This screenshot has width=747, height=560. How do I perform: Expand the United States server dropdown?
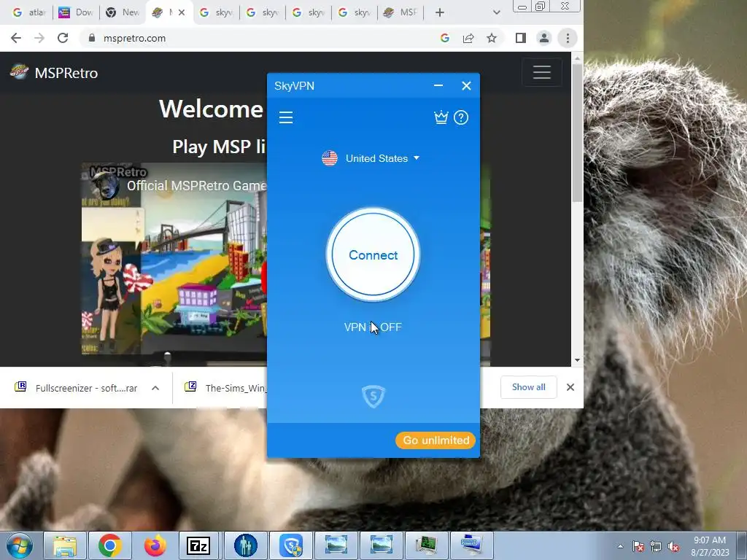371,158
